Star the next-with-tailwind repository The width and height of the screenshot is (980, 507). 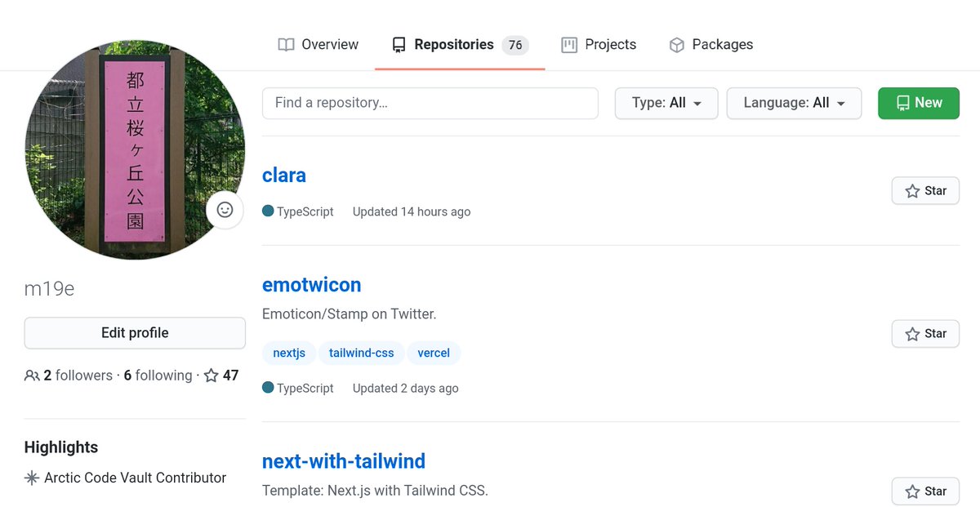[925, 491]
